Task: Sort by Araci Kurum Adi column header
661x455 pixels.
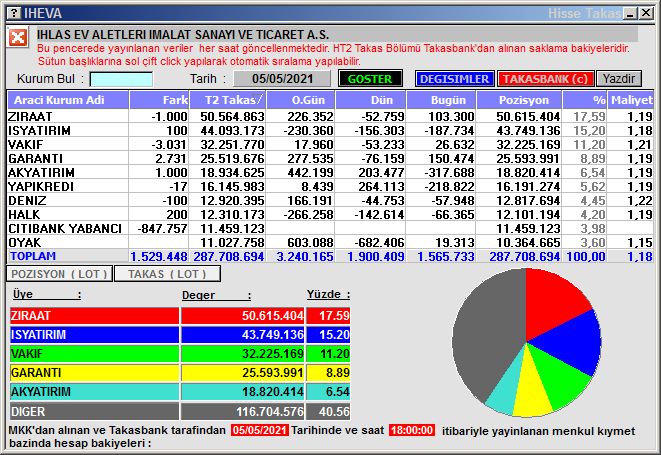Action: coord(68,100)
